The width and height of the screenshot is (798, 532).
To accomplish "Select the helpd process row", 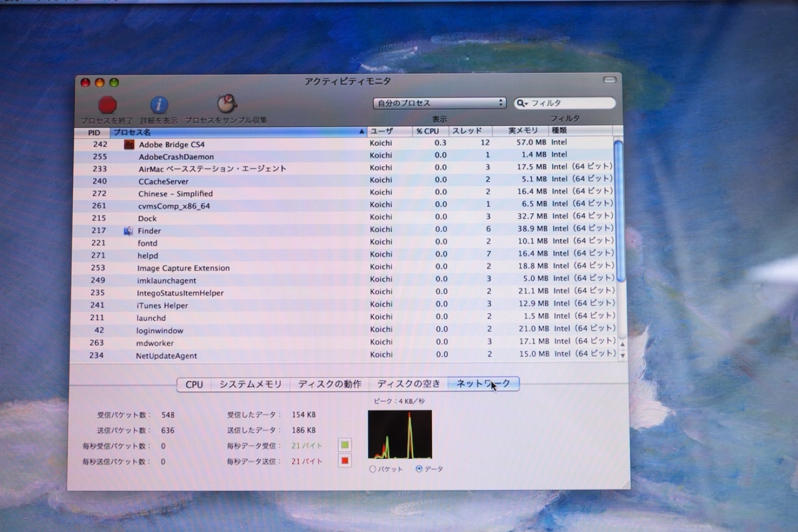I will pos(344,255).
